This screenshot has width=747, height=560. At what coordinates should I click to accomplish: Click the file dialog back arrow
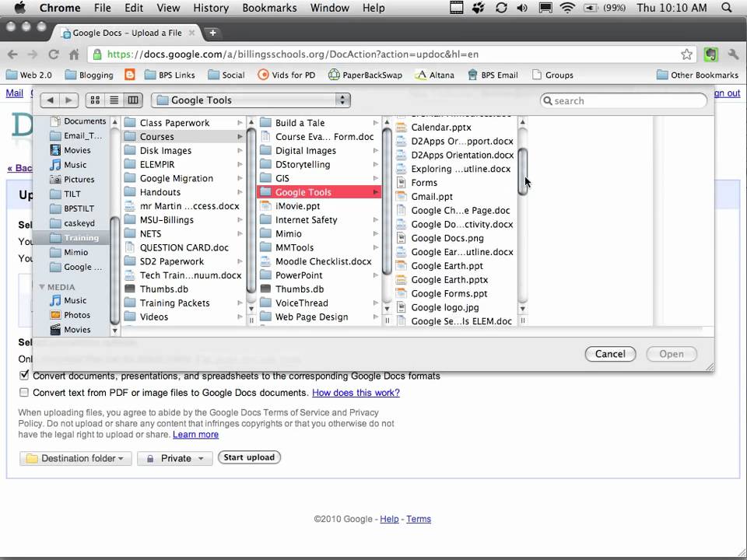50,100
